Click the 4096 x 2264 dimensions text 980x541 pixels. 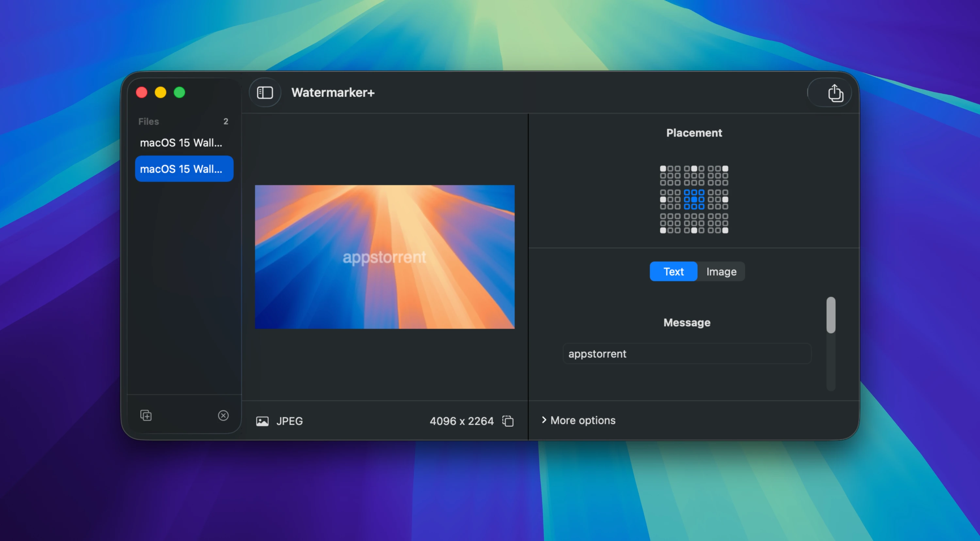pyautogui.click(x=462, y=421)
